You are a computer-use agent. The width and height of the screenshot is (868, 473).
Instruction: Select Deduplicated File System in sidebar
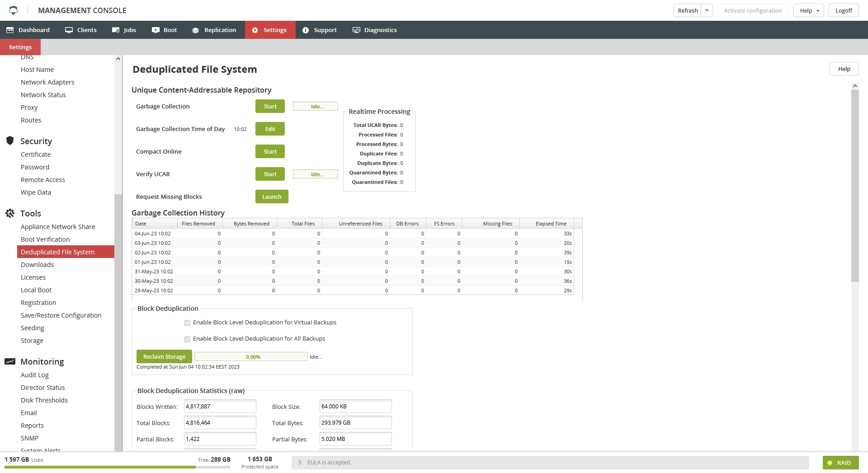coord(66,252)
